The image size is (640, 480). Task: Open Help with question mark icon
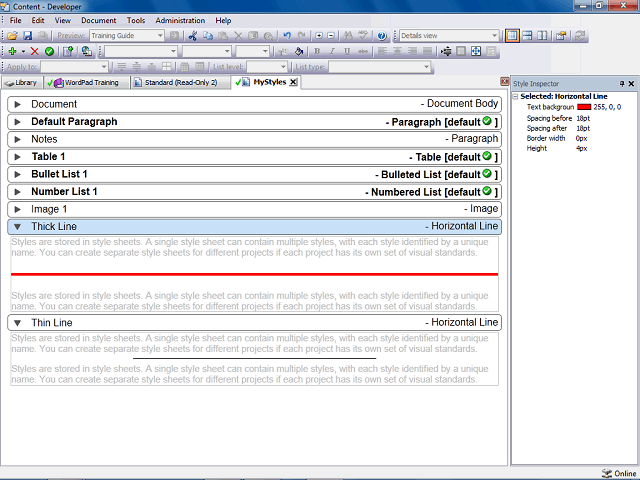tap(382, 36)
